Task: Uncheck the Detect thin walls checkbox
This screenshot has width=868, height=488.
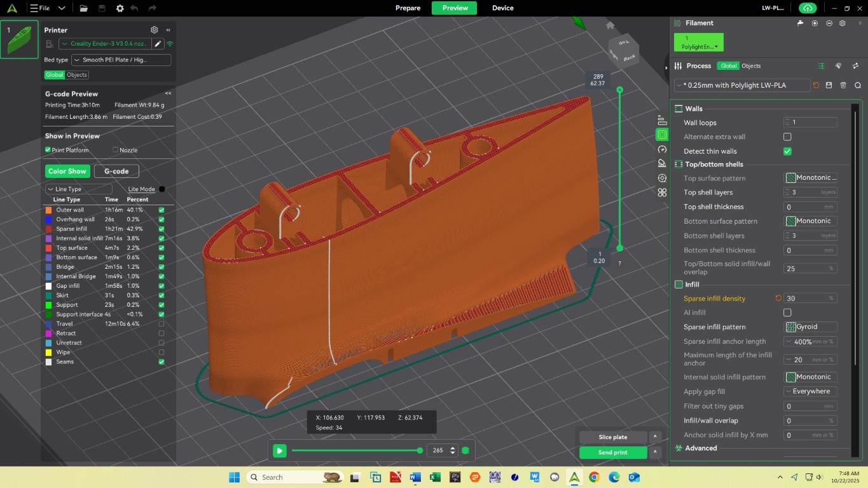Action: (787, 151)
